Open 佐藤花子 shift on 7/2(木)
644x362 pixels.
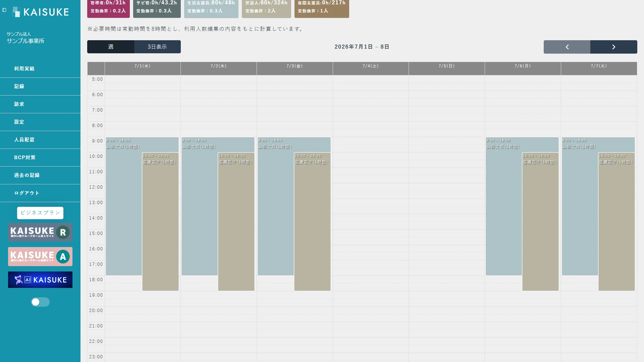(x=236, y=222)
